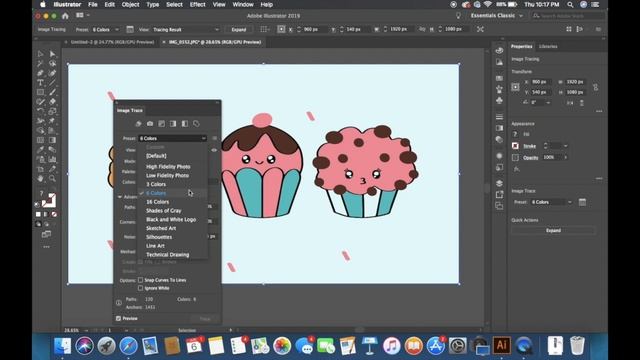Image resolution: width=640 pixels, height=360 pixels.
Task: Switch to the Libraries tab
Action: (548, 47)
